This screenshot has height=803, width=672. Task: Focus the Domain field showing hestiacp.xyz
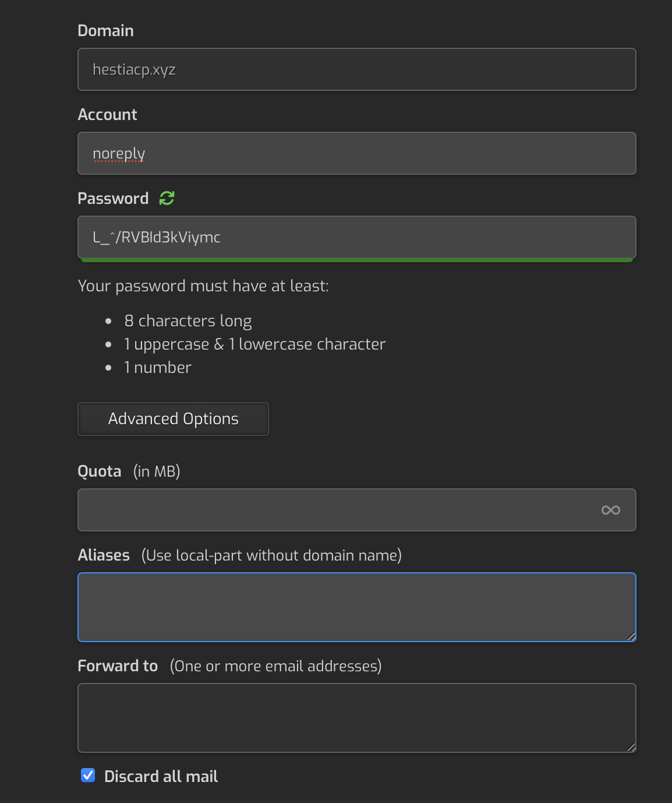(357, 69)
